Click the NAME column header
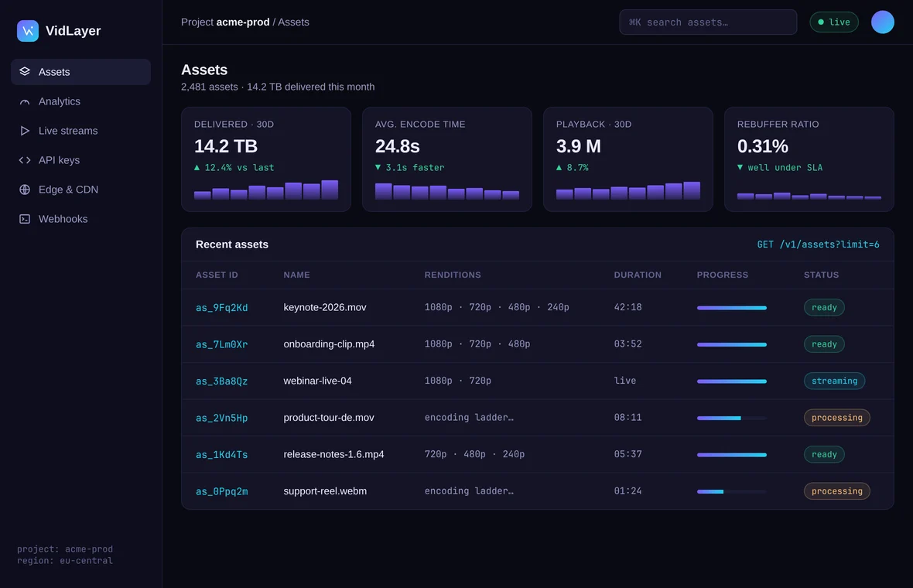The width and height of the screenshot is (913, 588). 296,275
